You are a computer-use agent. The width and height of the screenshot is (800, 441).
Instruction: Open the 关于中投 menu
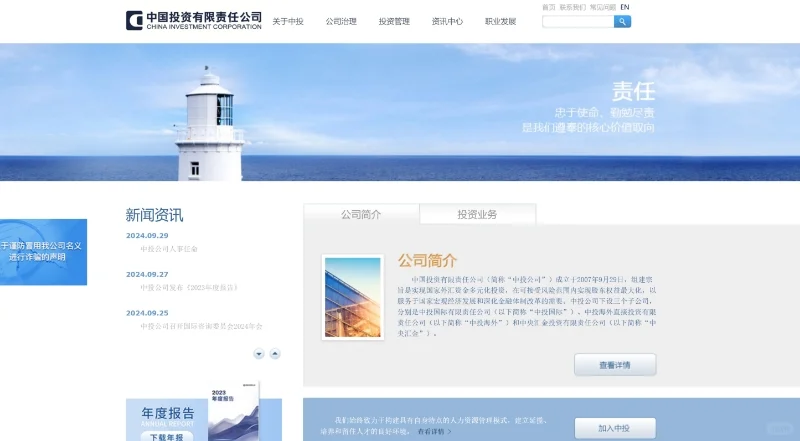pos(288,21)
